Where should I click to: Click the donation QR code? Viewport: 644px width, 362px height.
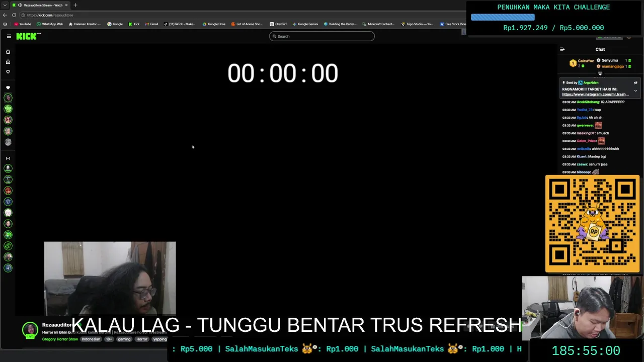pyautogui.click(x=593, y=224)
